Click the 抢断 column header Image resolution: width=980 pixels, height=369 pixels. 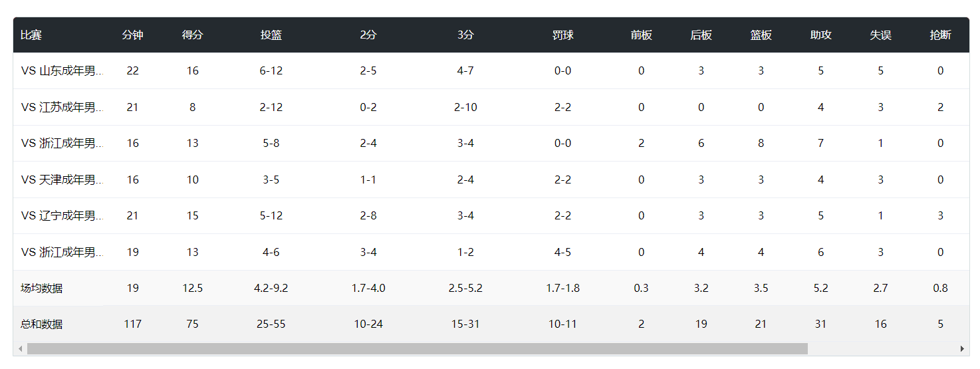point(940,35)
